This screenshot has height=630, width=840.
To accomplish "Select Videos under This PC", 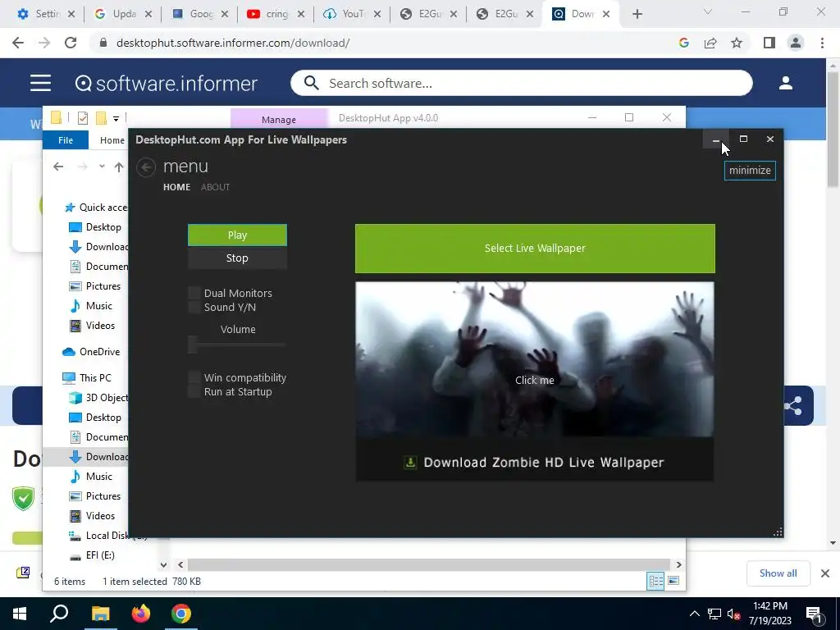I will 92,516.
